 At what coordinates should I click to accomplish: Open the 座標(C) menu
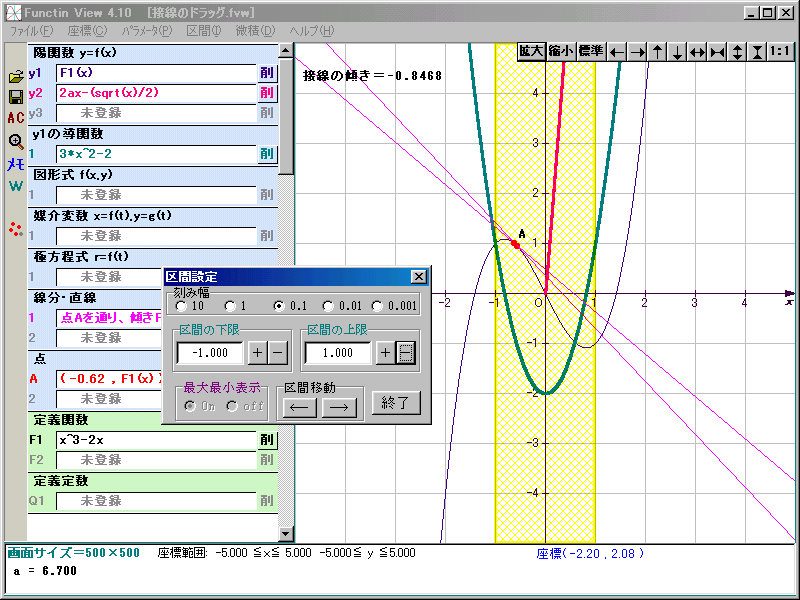(x=87, y=31)
